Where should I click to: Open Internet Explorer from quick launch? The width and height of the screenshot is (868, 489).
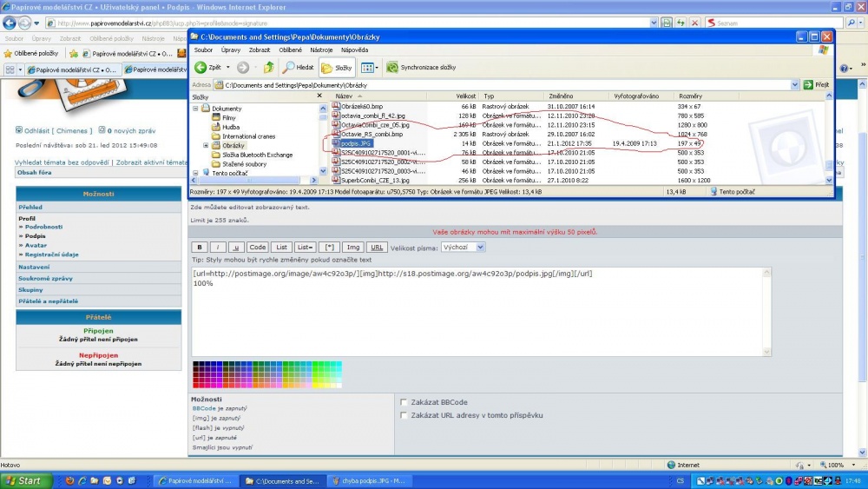click(82, 480)
